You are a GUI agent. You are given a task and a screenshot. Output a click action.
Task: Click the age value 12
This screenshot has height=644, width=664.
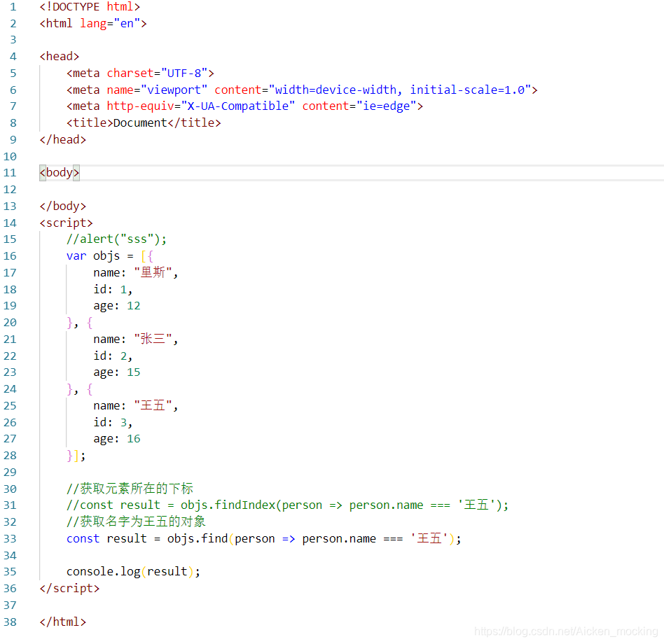[x=133, y=306]
